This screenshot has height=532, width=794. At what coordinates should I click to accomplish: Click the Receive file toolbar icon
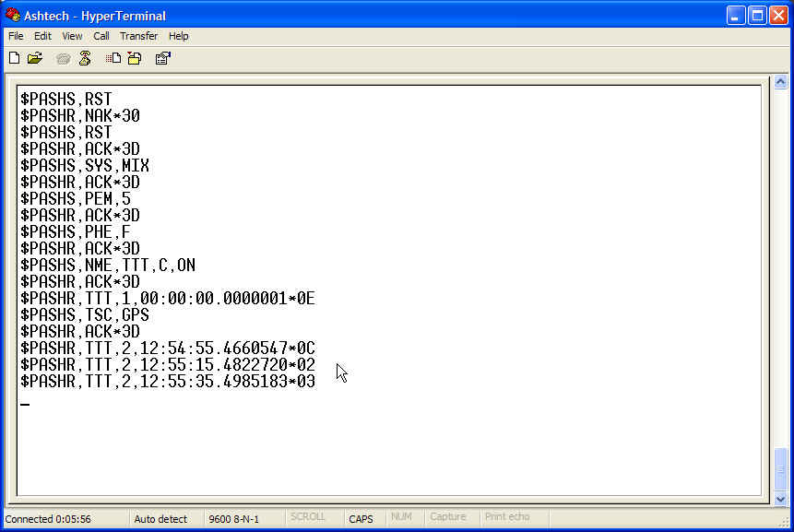[x=135, y=58]
